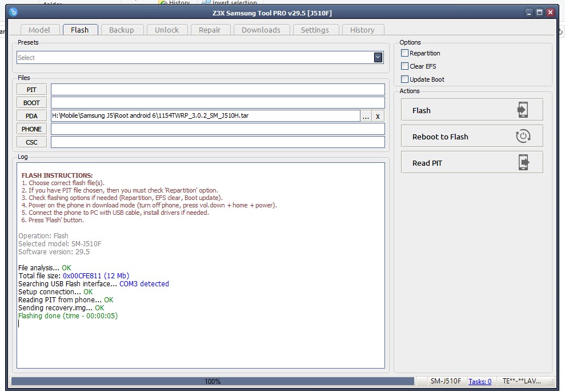Click the power-cycle icon on Reboot to Flash
This screenshot has height=392, width=565.
click(523, 136)
